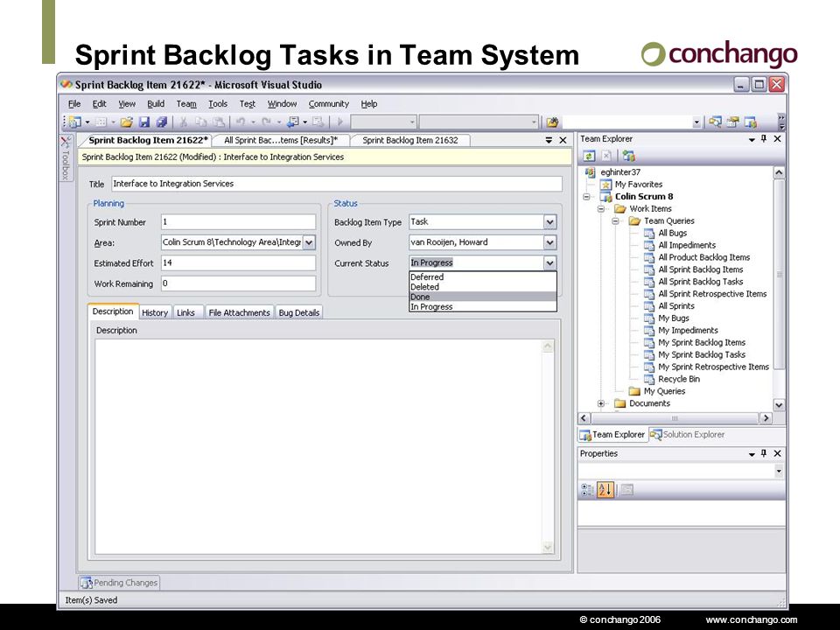Image resolution: width=840 pixels, height=630 pixels.
Task: Click Team Explorer Add Project icon
Action: click(x=628, y=156)
